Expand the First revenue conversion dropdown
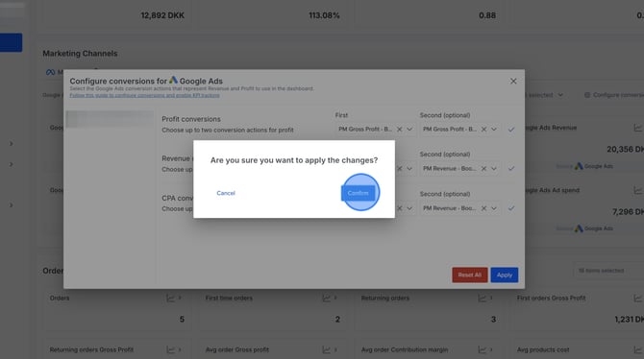The width and height of the screenshot is (644, 359). [409, 169]
